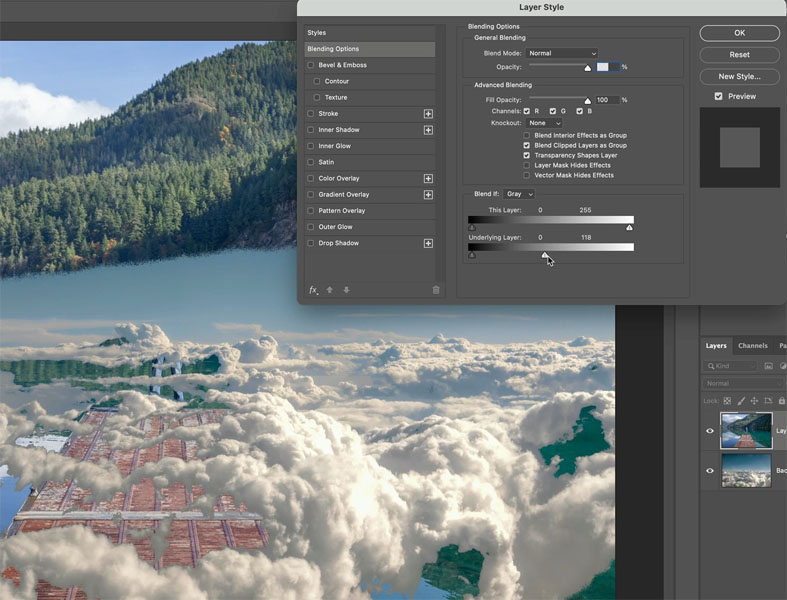Select Styles in the Layer Style list

point(369,33)
